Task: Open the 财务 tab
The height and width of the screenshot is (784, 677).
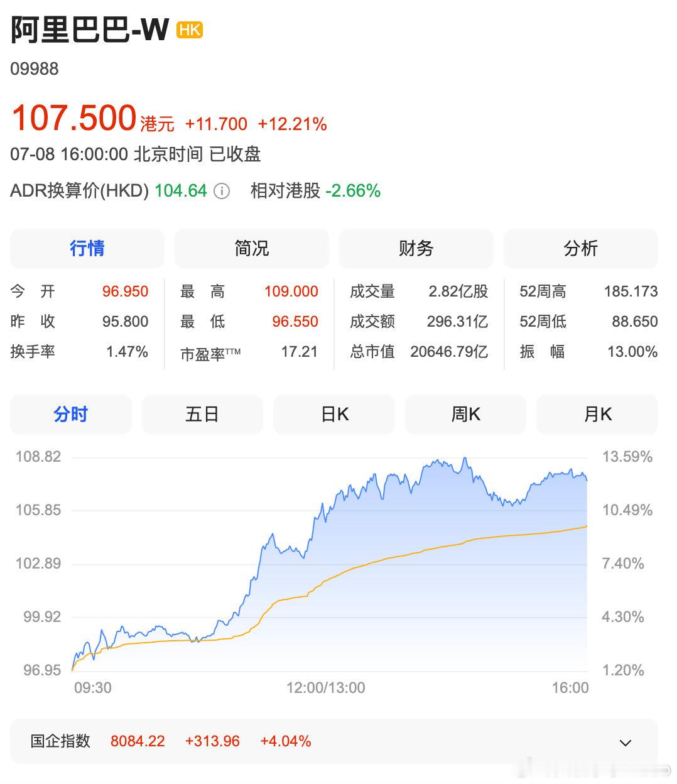Action: tap(416, 249)
